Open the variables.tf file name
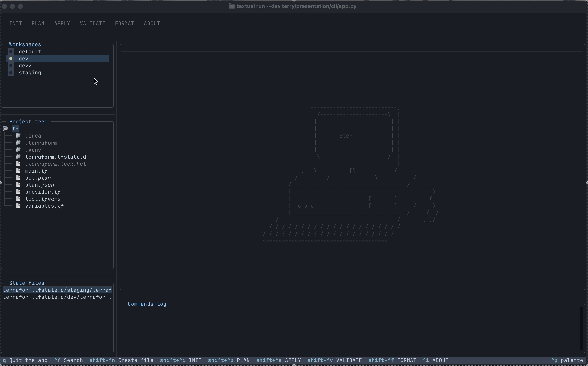The height and width of the screenshot is (366, 588). point(44,206)
